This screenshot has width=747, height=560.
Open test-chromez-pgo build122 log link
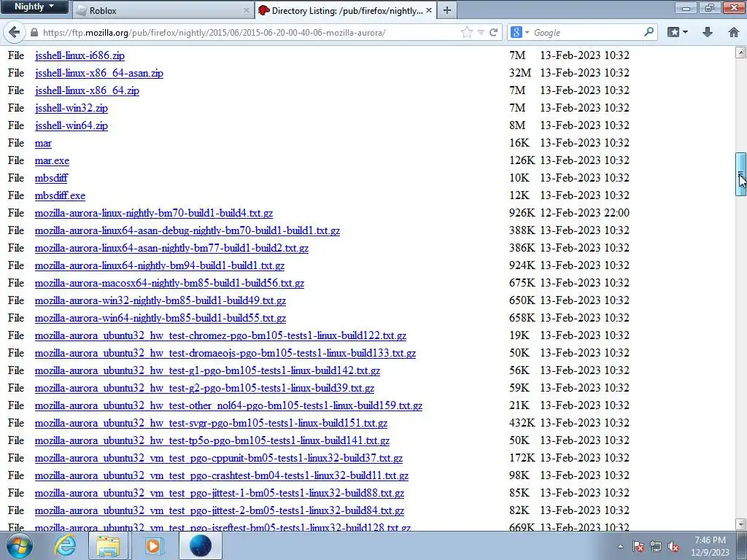click(220, 335)
